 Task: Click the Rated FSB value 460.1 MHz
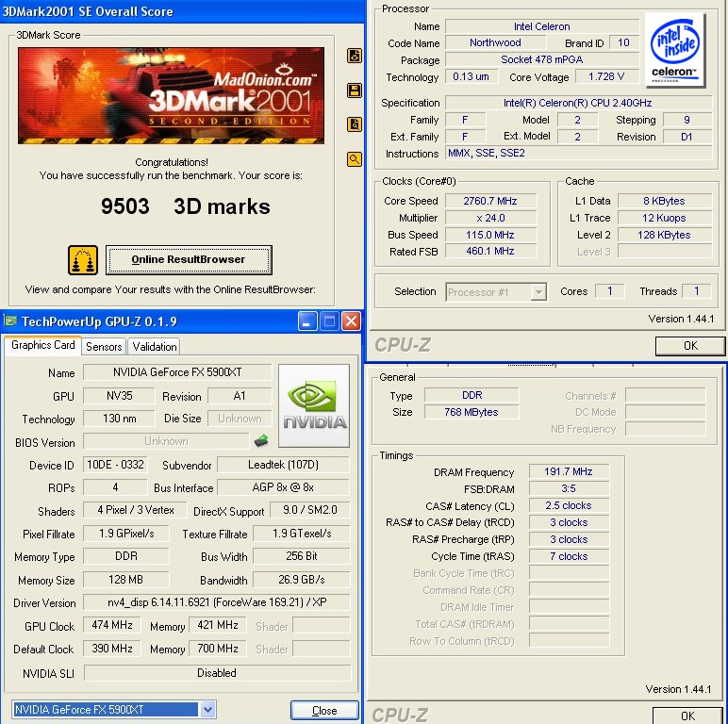(490, 251)
